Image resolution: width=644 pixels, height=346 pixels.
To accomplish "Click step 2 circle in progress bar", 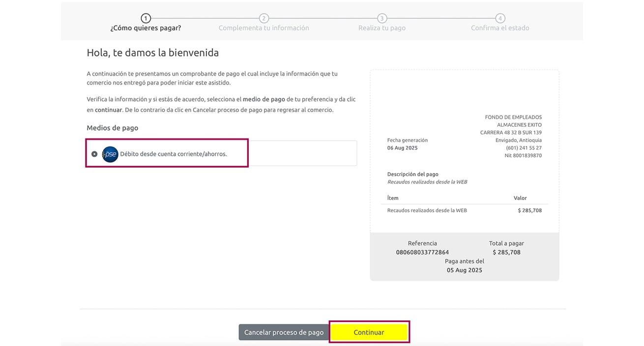I will [x=264, y=18].
